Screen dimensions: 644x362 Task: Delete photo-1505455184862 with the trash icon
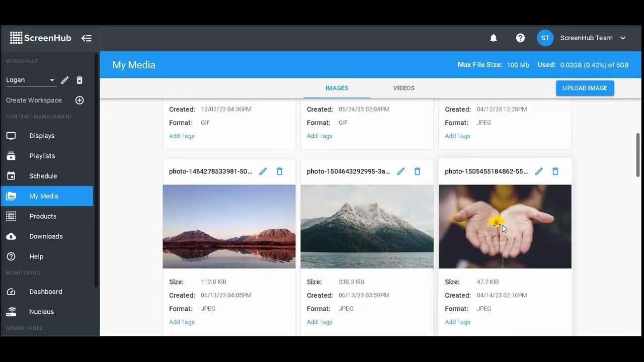coord(555,171)
